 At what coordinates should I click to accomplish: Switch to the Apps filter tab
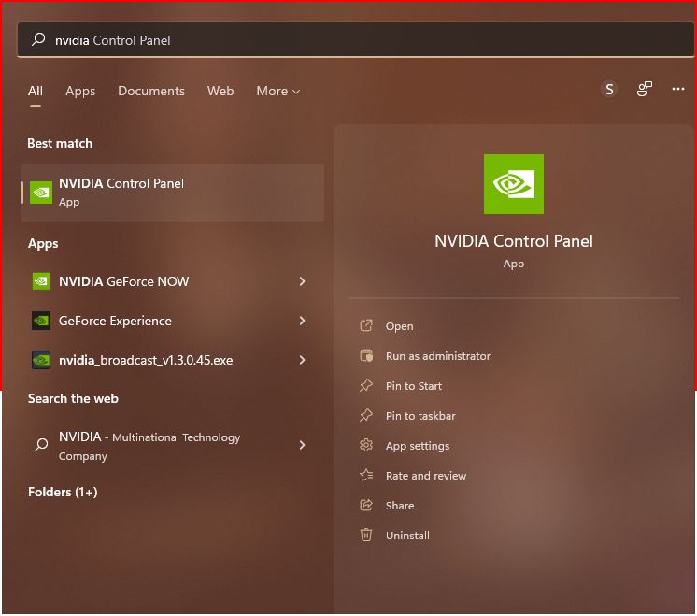[80, 91]
